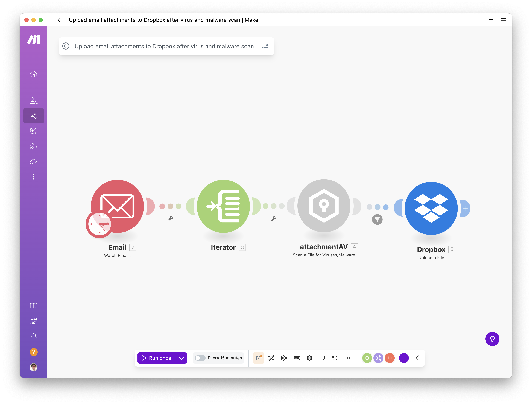
Task: Open scenario settings via the gear icon
Action: click(x=309, y=358)
